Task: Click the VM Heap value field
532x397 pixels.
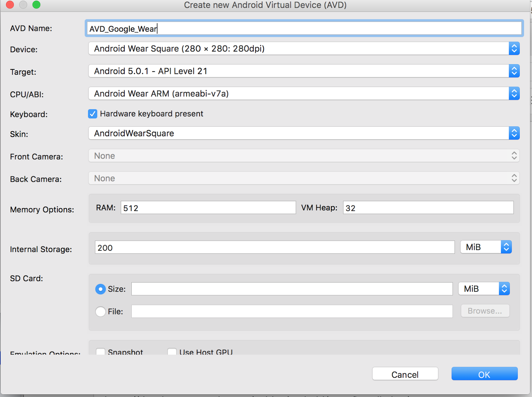Action: click(x=428, y=208)
